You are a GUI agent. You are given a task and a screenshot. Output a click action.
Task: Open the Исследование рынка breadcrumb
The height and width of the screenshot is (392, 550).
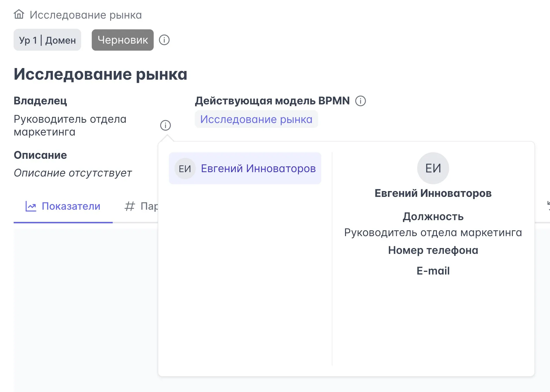[x=86, y=15]
